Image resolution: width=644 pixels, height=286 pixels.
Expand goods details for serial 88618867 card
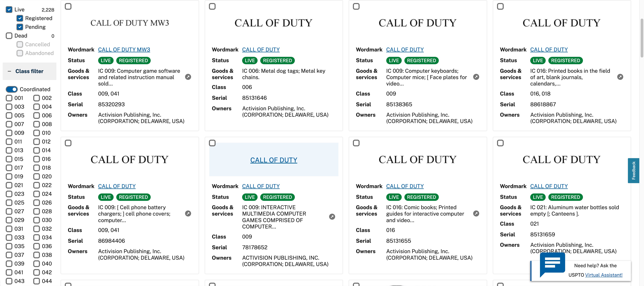click(x=620, y=77)
